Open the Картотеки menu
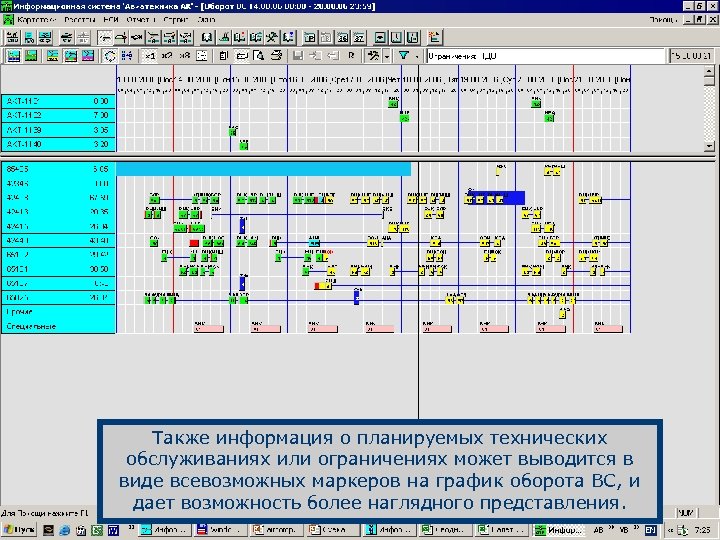Viewport: 720px width, 540px height. tap(37, 20)
